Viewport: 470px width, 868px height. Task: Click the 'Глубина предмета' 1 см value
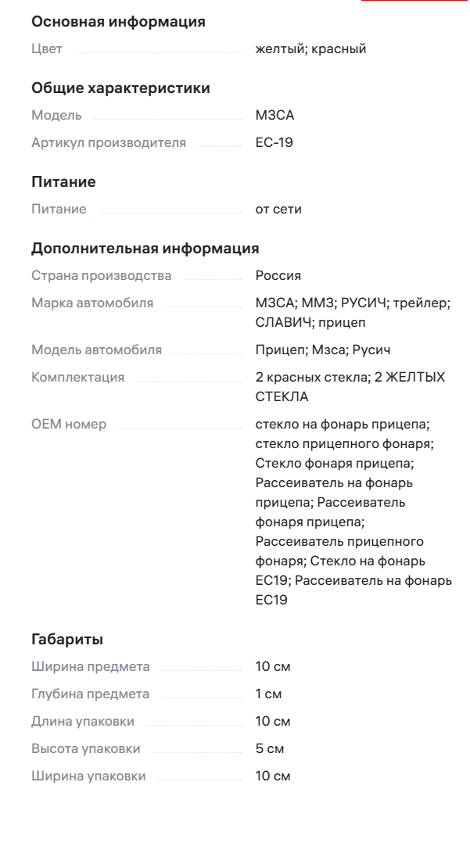[x=268, y=694]
